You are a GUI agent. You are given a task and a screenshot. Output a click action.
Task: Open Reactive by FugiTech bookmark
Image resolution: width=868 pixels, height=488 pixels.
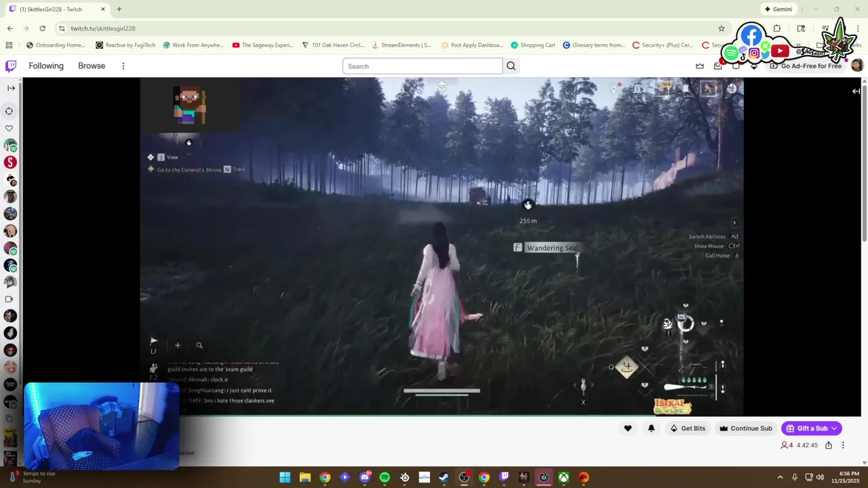click(125, 45)
